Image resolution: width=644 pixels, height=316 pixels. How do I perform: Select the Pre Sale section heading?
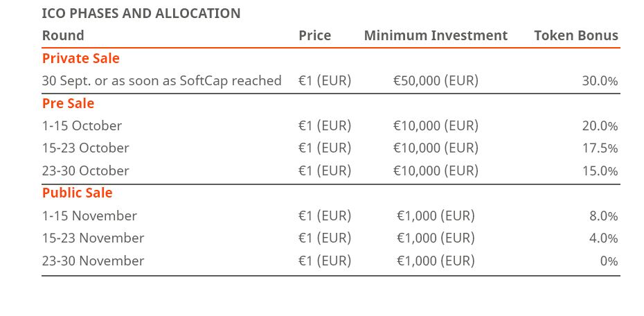68,103
